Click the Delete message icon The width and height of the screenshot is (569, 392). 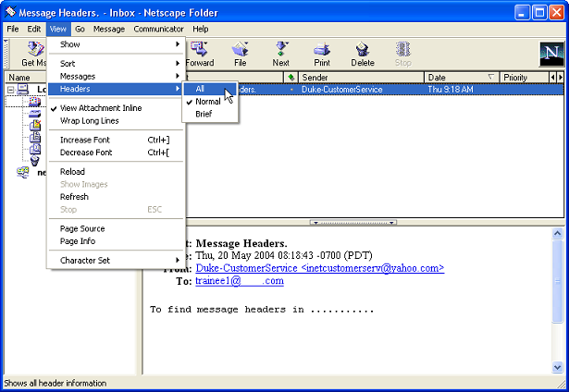coord(363,49)
